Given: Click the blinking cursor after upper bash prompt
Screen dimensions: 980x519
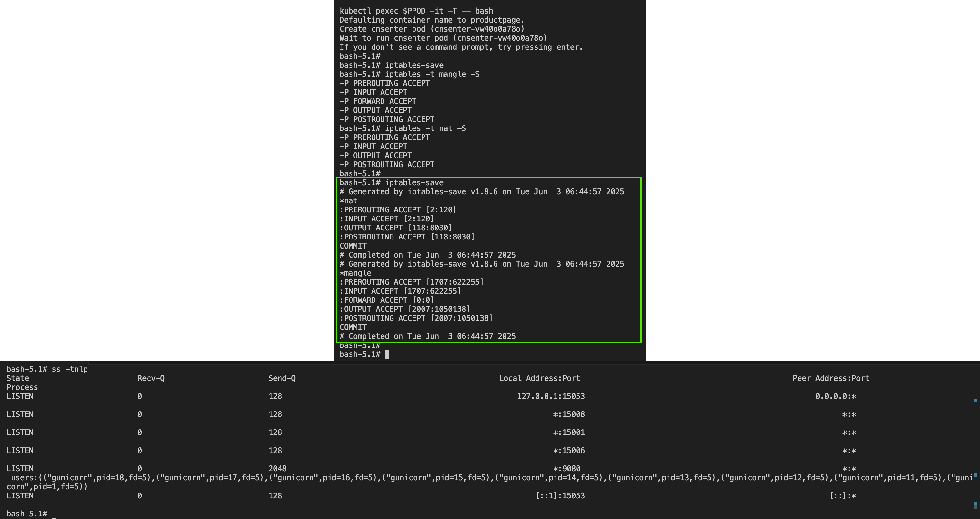Looking at the screenshot, I should [387, 354].
